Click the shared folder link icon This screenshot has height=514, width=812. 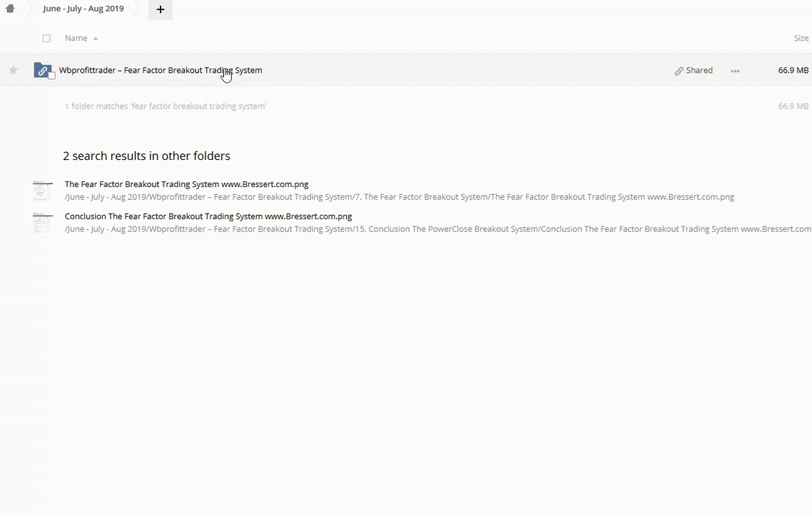coord(42,70)
